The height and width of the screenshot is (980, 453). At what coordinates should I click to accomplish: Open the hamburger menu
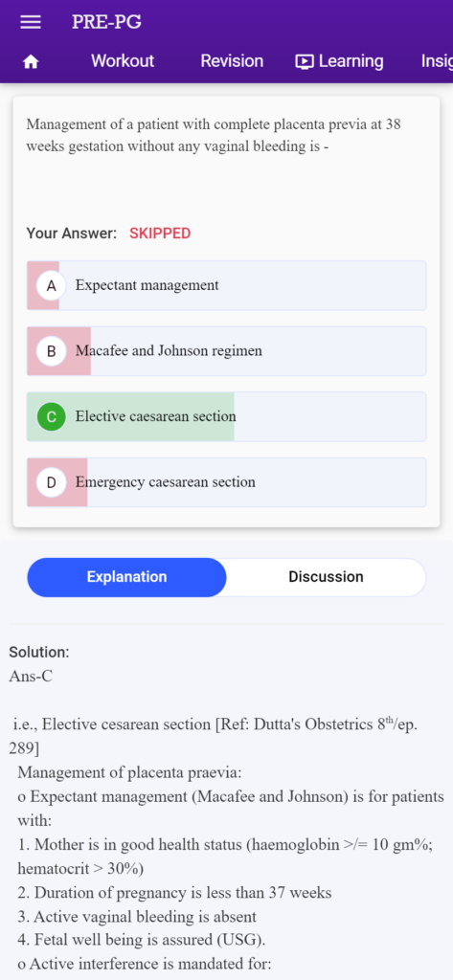coord(31,22)
